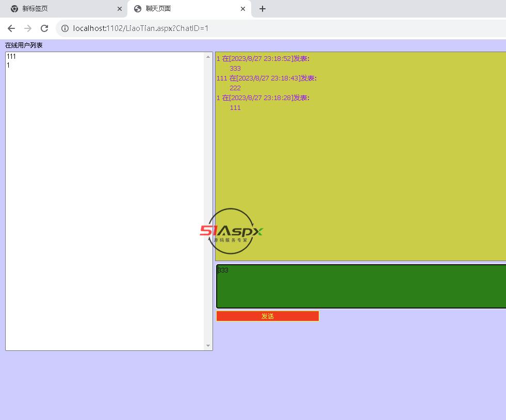Click the Chrome favicon on 新标签页 tab
Image resolution: width=506 pixels, height=420 pixels.
[x=14, y=9]
